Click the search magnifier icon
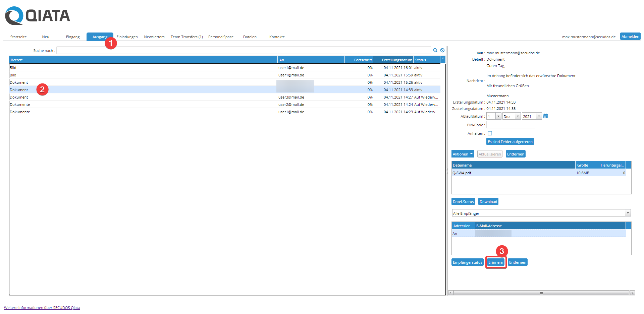 435,50
